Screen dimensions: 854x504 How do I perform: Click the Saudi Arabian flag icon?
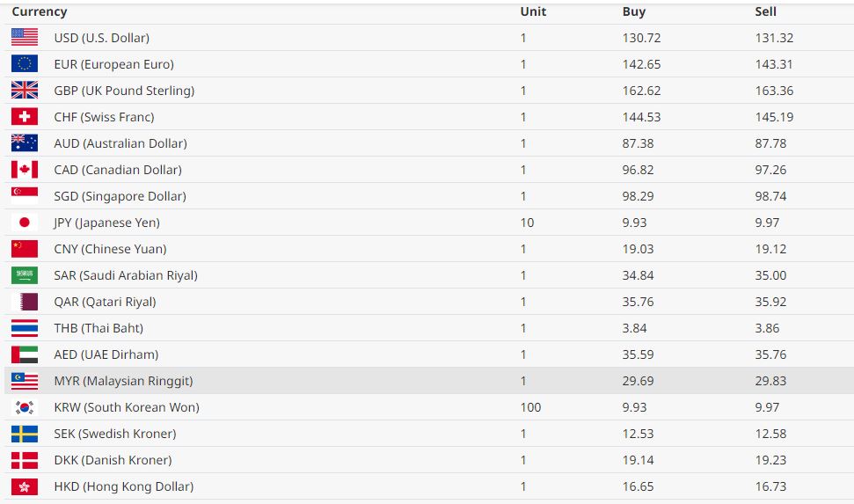tap(25, 275)
